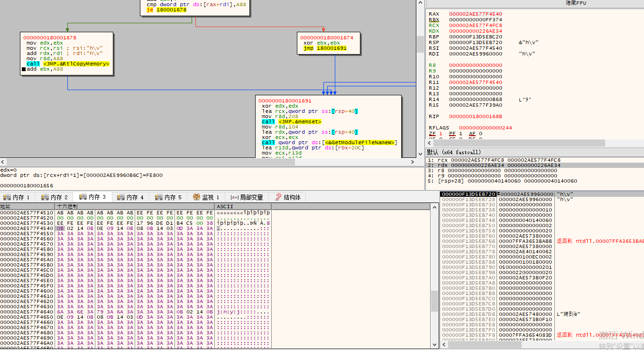Select stack row address 000000F13D5EB7D8
This screenshot has width=644, height=350.
[x=469, y=314]
